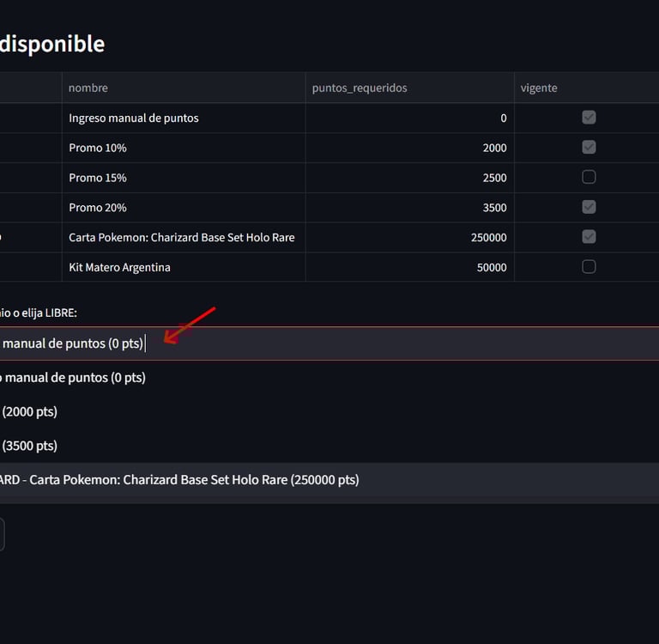
Task: Select the (3500 pts) dropdown option
Action: pyautogui.click(x=30, y=446)
